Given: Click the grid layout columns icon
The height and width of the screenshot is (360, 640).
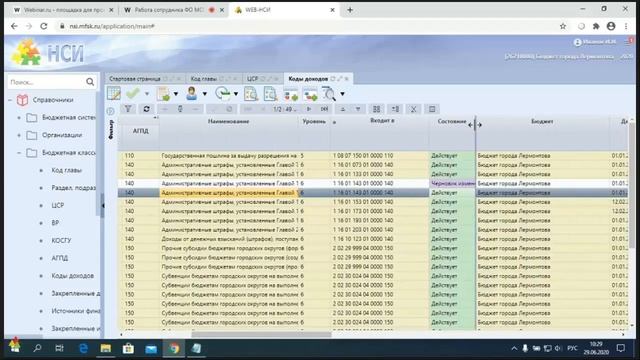Looking at the screenshot, I should 376,109.
